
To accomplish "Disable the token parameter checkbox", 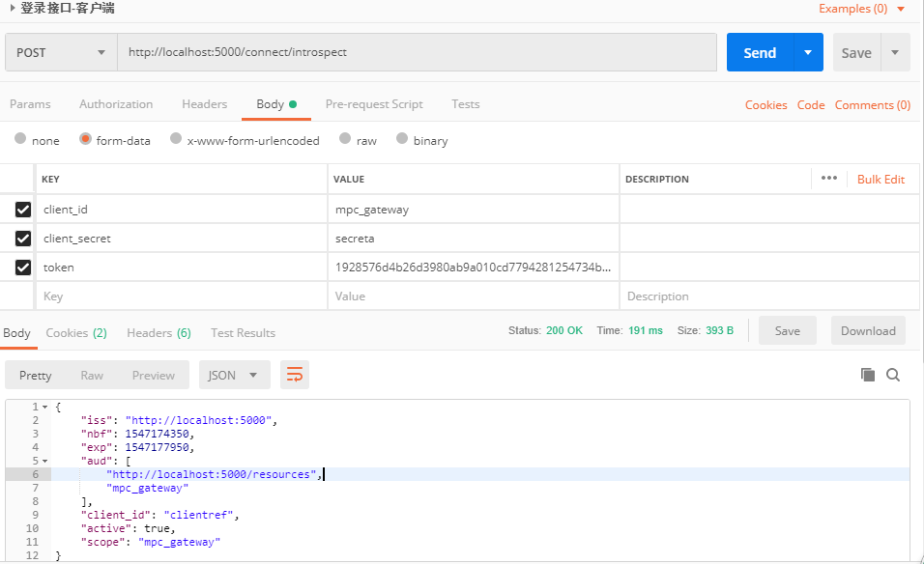I will (x=23, y=268).
